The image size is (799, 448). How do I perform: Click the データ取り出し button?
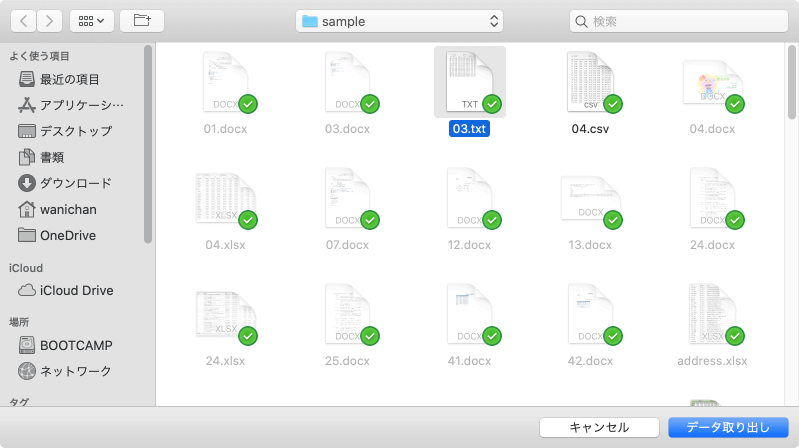point(728,427)
